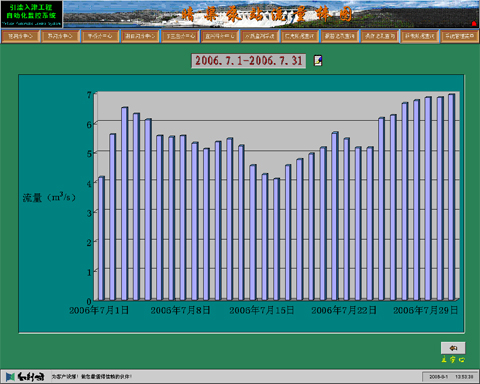Open the fourth brown navigation menu button

pyautogui.click(x=140, y=36)
